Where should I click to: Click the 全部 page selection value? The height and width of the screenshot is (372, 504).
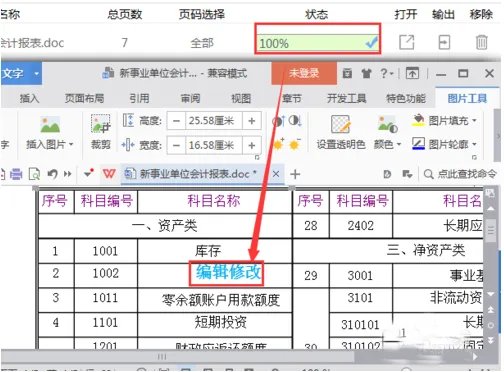[202, 43]
